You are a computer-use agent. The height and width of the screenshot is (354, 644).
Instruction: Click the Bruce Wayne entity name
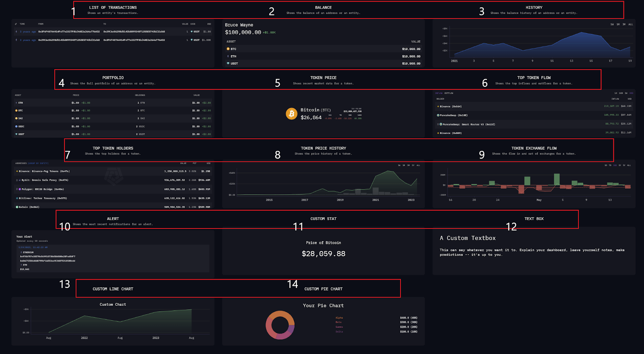pos(239,25)
